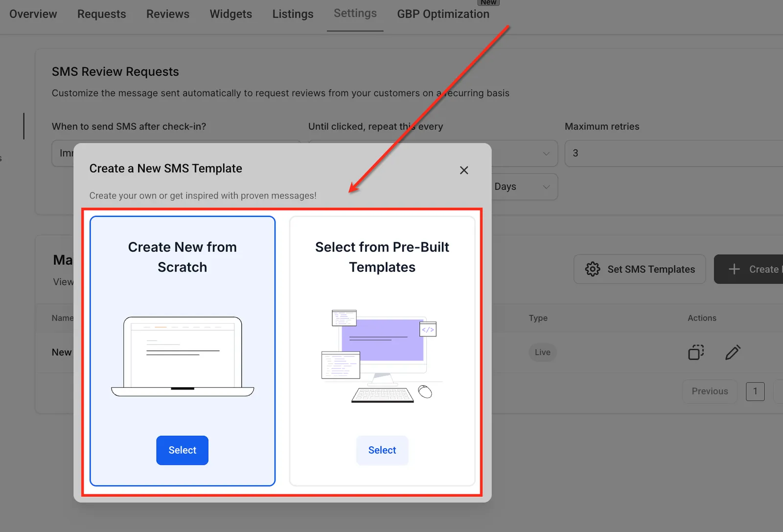Open the repeat interval dropdown chevron

click(x=546, y=153)
